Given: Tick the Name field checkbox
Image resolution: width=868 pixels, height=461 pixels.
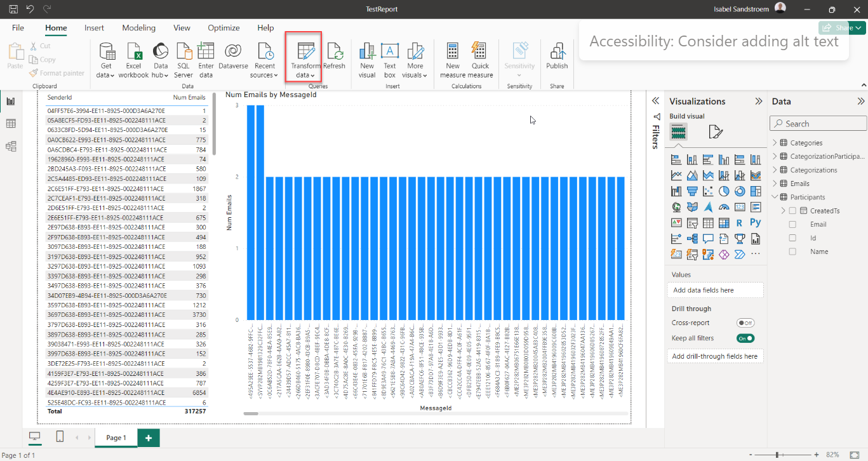Looking at the screenshot, I should coord(792,251).
